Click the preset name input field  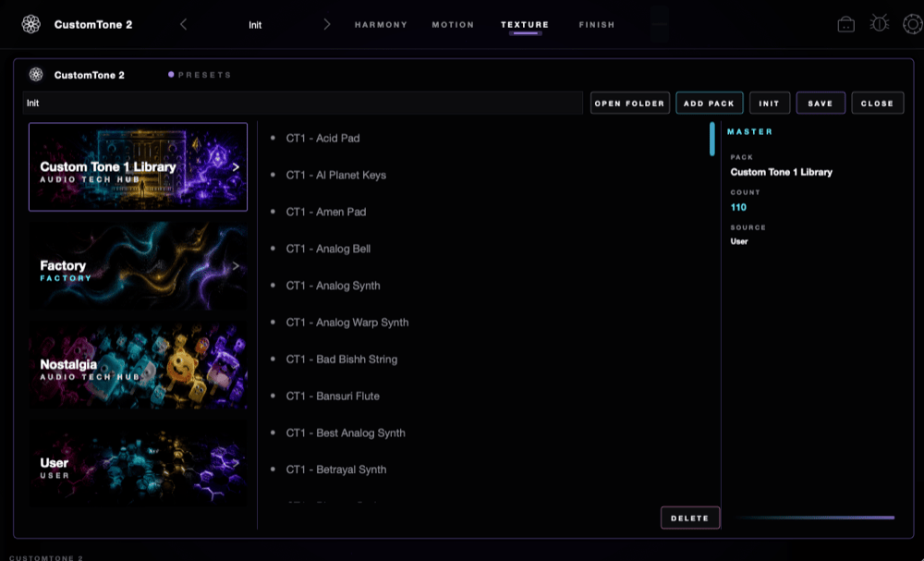tap(302, 104)
